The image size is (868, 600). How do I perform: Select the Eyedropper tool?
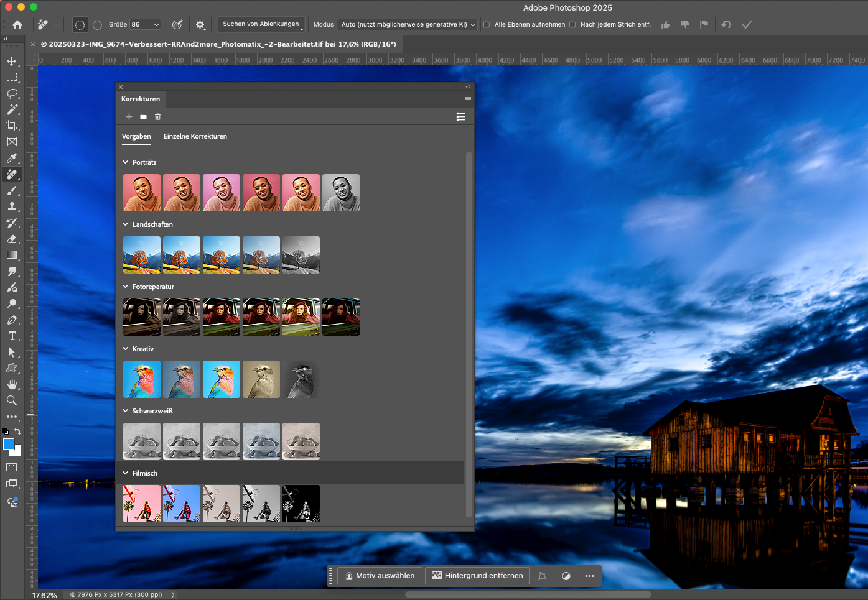point(12,158)
